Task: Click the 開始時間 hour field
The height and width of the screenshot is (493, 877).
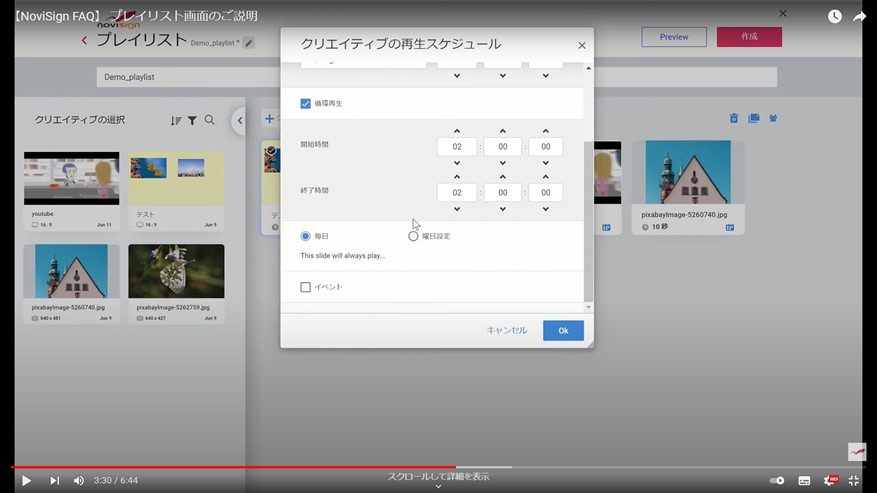Action: click(457, 147)
